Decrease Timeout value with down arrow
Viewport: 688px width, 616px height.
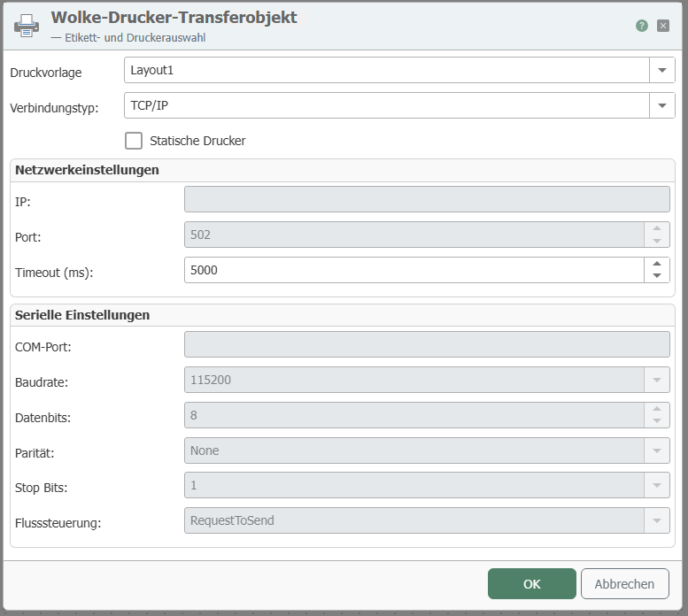(656, 276)
